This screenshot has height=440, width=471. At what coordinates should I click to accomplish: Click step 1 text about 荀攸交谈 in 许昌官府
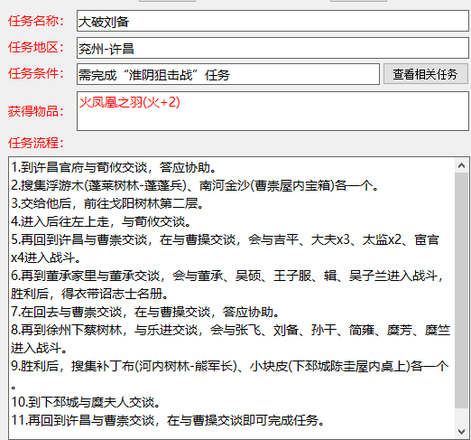click(x=114, y=167)
